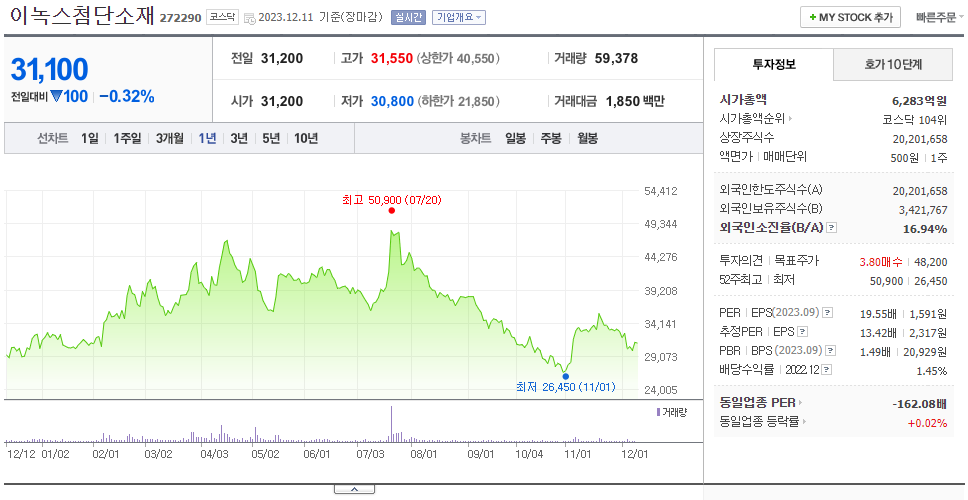Image resolution: width=968 pixels, height=500 pixels.
Task: Click the 거래량 value 59,378
Action: click(616, 59)
